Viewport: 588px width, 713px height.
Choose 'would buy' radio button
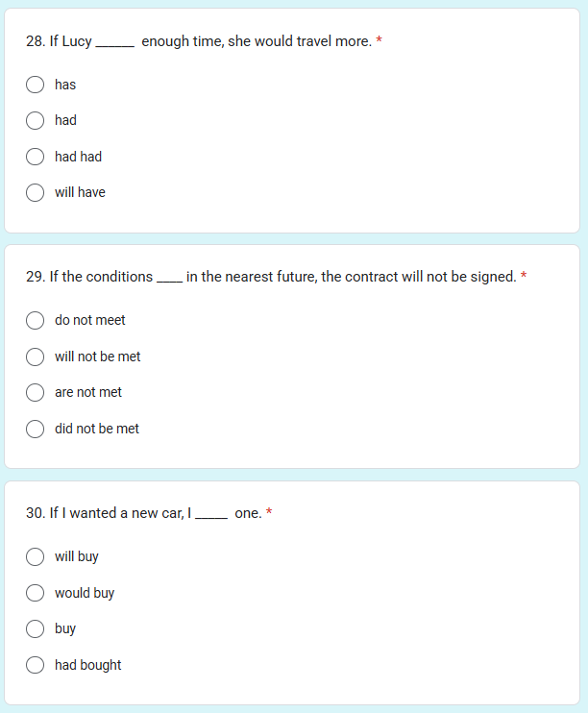[35, 593]
